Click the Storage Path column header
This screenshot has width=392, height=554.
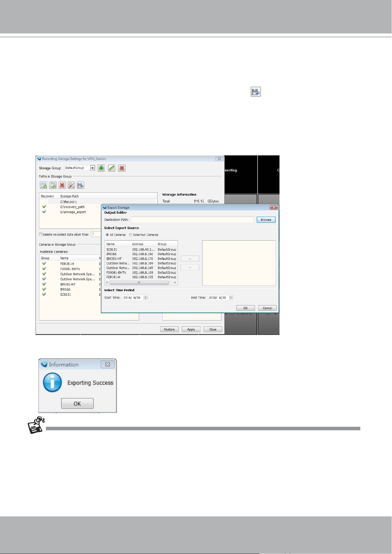tap(107, 196)
